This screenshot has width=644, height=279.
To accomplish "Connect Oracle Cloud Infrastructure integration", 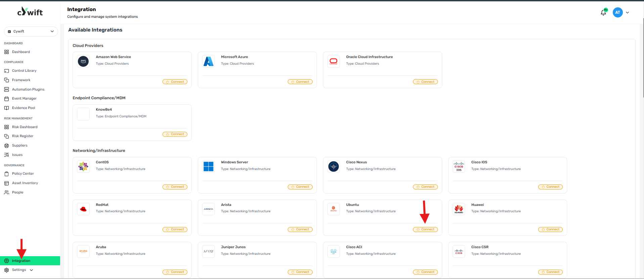I will pos(425,82).
